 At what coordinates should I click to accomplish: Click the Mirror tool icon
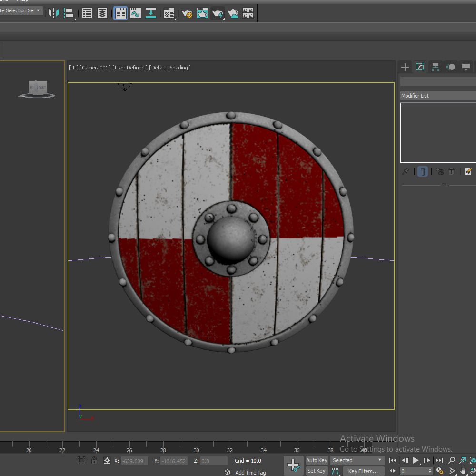tap(54, 13)
